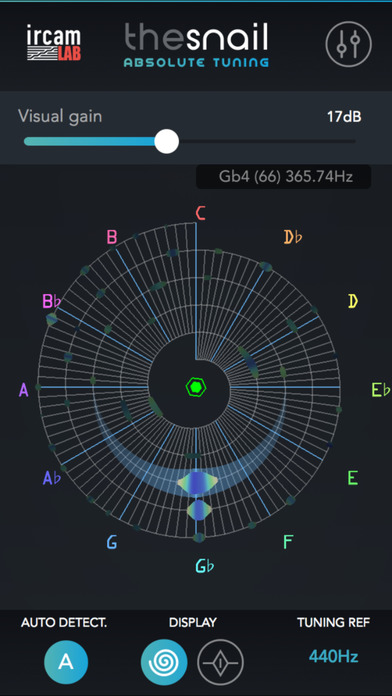Switch to the tuner needle display icon

click(x=221, y=662)
